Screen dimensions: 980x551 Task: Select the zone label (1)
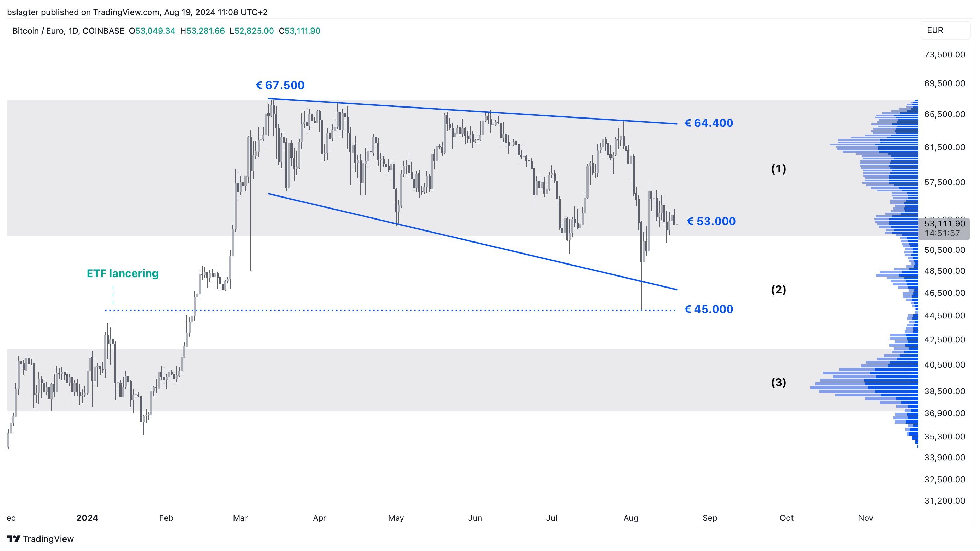(x=778, y=169)
